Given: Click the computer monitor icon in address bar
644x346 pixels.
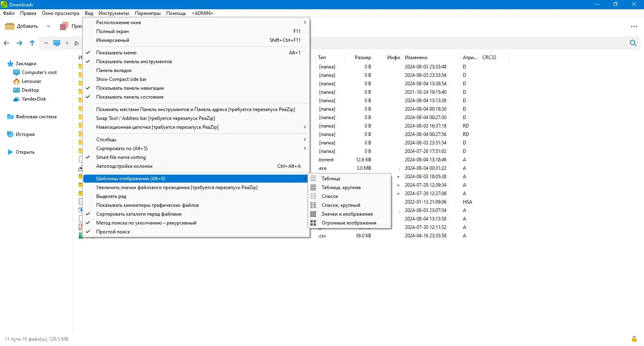Looking at the screenshot, I should coord(57,43).
